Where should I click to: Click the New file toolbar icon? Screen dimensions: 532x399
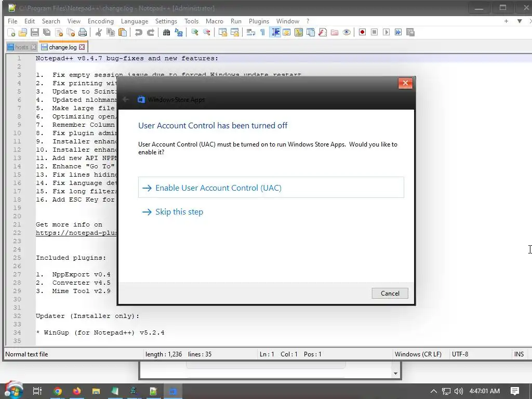pos(11,32)
